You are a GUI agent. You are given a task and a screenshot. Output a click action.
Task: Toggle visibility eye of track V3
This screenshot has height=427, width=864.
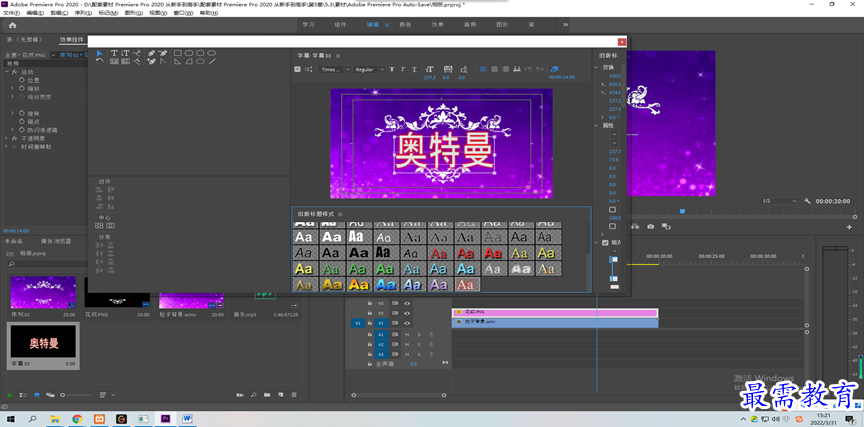(x=407, y=303)
